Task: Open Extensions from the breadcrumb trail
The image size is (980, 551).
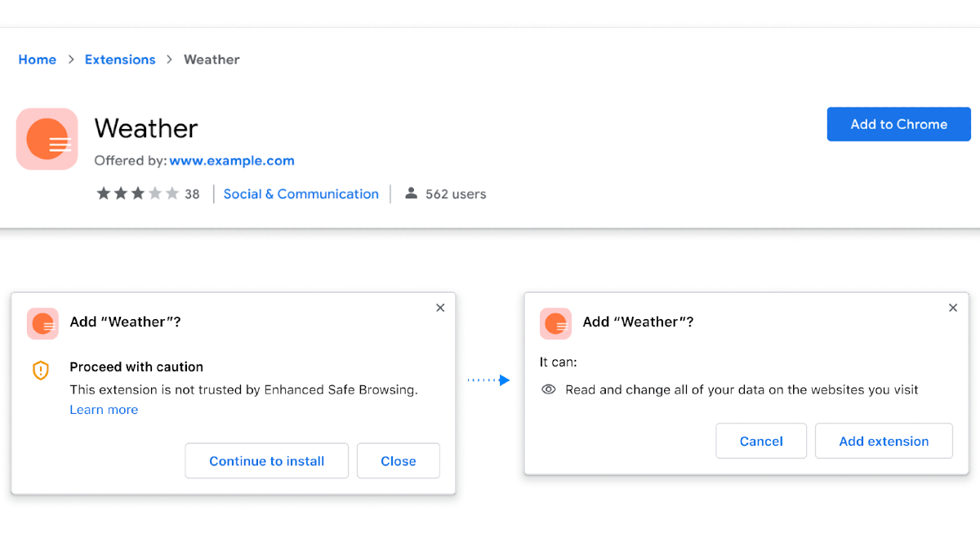Action: 120,59
